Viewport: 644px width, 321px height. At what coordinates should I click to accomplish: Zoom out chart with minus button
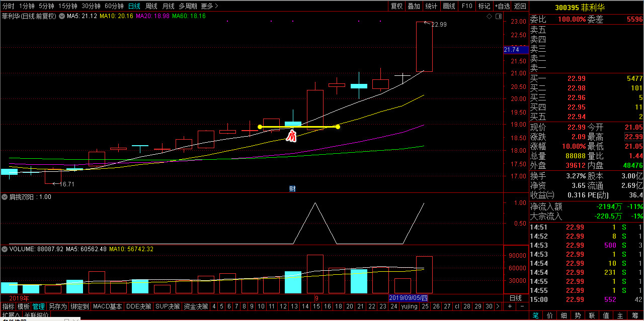pos(522,306)
